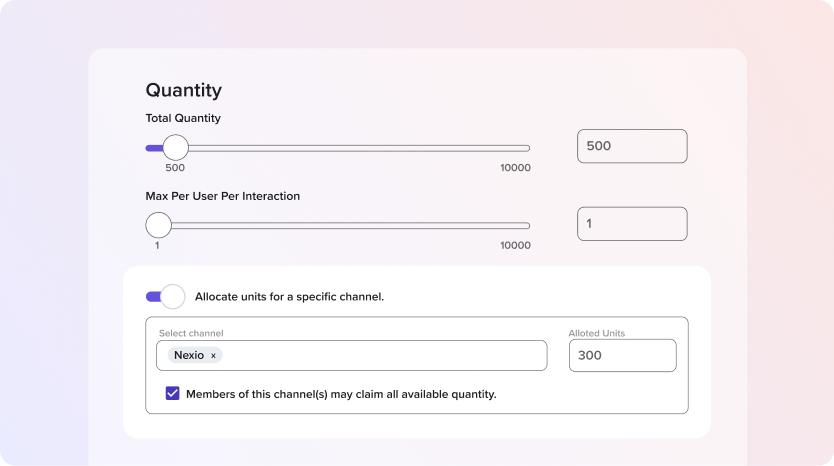Click the 10000 end of Total Quantity slider
The image size is (834, 466).
[528, 148]
